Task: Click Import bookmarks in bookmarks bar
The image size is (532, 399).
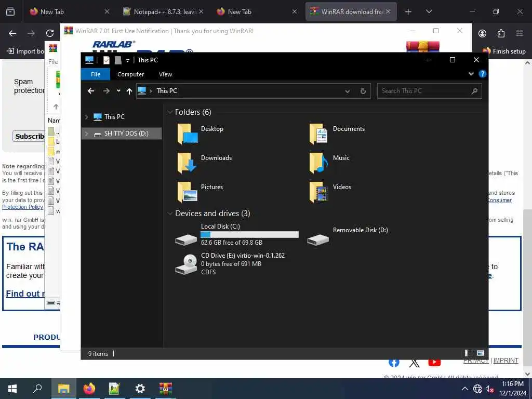Action: [x=26, y=51]
